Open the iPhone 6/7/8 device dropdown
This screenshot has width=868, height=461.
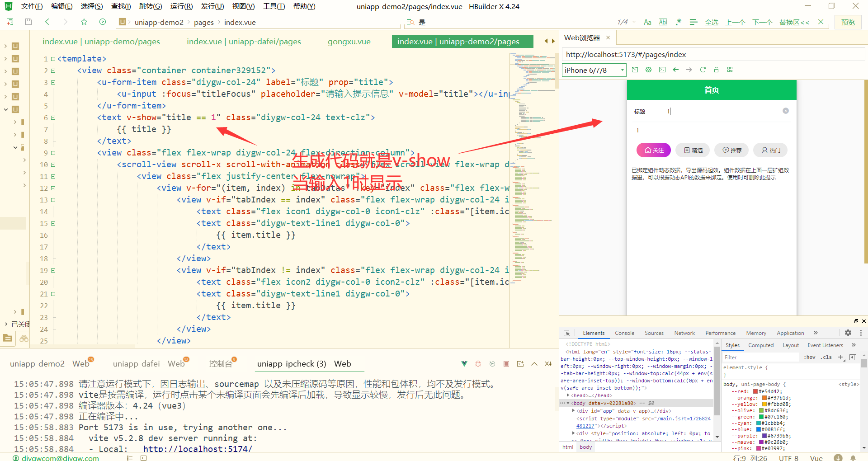[x=594, y=70]
